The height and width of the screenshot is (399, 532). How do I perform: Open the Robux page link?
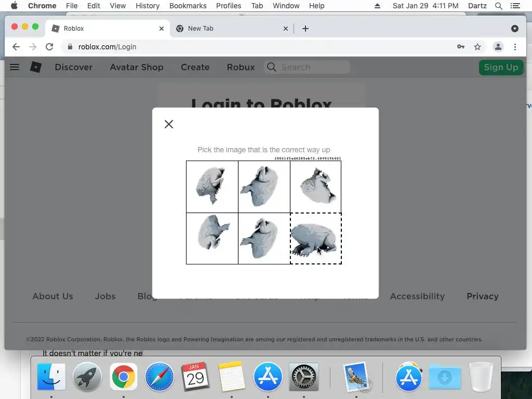(241, 67)
